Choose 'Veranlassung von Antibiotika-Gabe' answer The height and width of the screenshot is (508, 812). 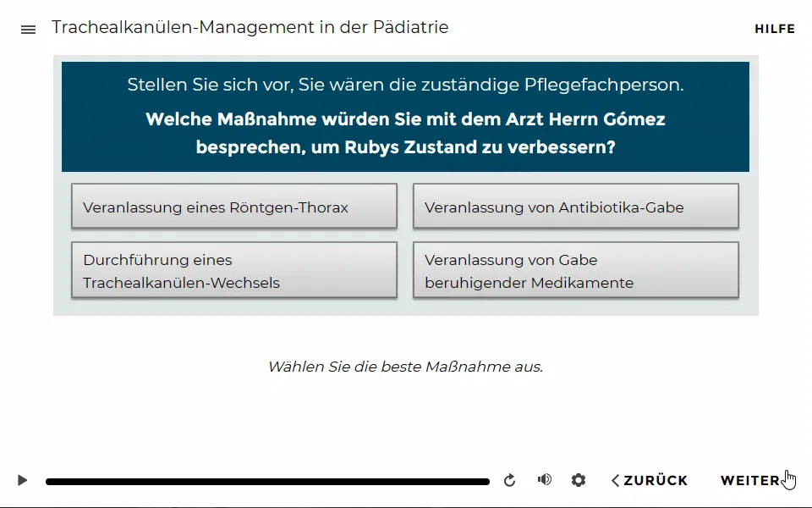(x=576, y=206)
